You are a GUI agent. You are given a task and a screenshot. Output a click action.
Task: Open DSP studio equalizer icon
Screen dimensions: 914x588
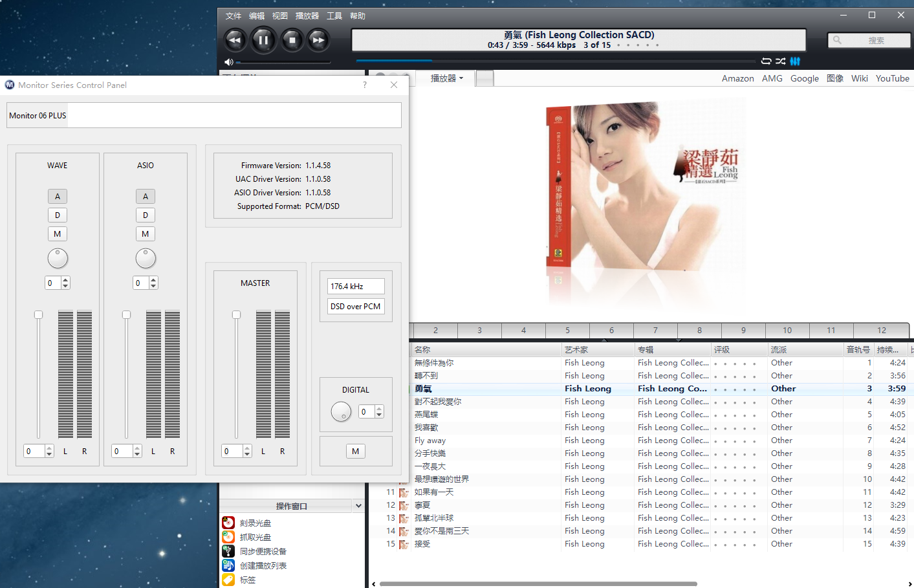[795, 61]
